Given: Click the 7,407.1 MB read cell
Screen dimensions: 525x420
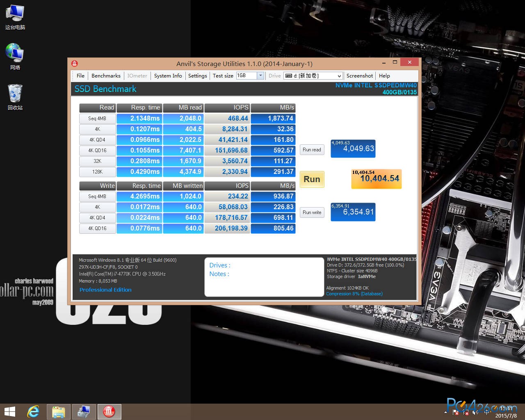Looking at the screenshot, I should coord(183,151).
